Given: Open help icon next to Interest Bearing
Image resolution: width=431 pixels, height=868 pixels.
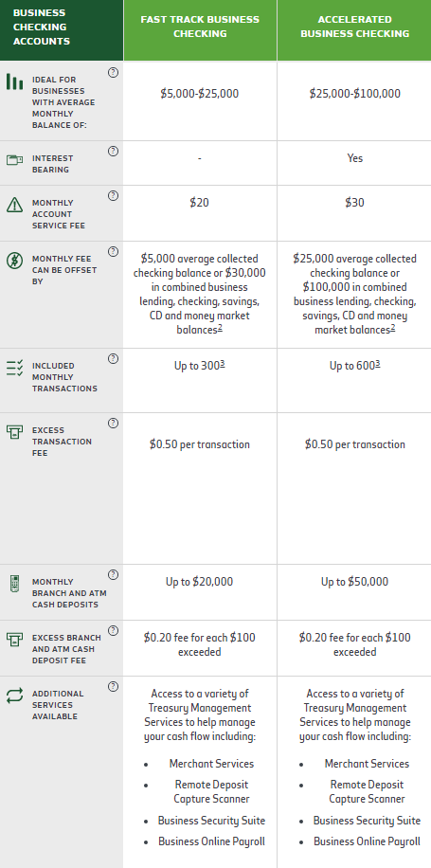Looking at the screenshot, I should tap(113, 151).
